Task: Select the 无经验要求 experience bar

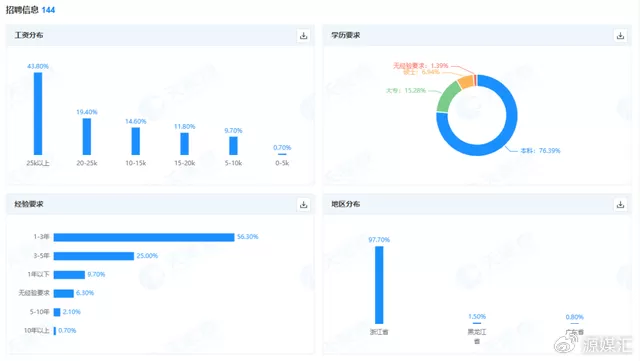Action: tap(63, 293)
